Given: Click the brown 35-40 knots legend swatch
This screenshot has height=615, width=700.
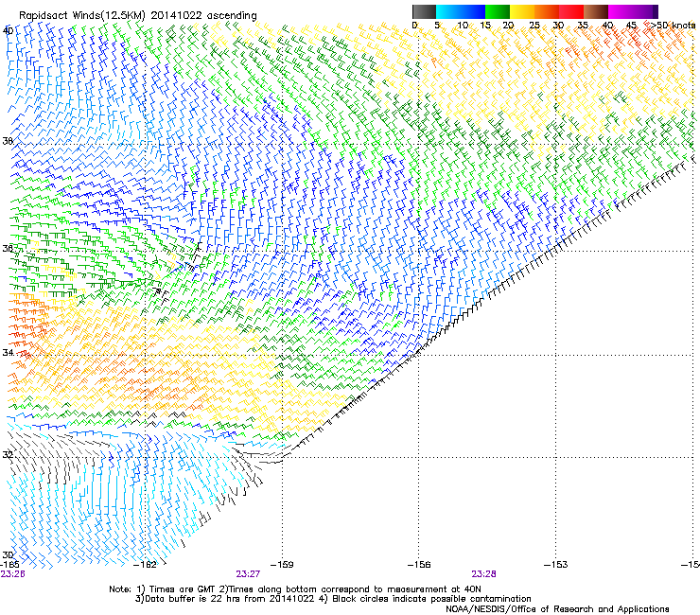Looking at the screenshot, I should [x=596, y=11].
